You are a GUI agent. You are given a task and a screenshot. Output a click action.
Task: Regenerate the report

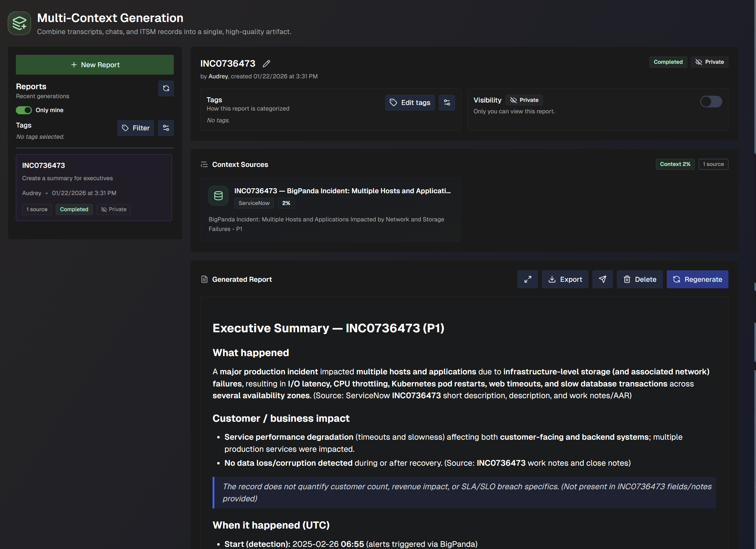(x=697, y=279)
